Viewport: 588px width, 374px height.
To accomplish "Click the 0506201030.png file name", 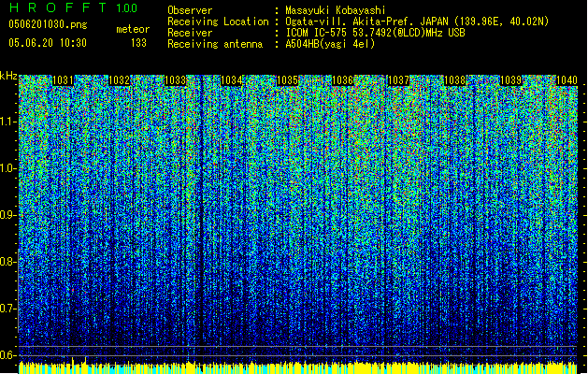I will click(36, 25).
